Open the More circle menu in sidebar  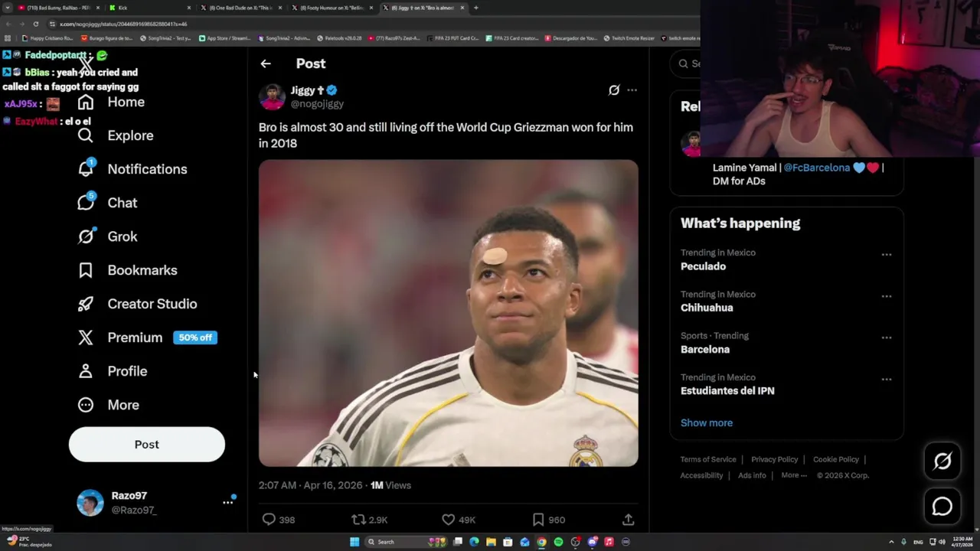click(x=86, y=405)
